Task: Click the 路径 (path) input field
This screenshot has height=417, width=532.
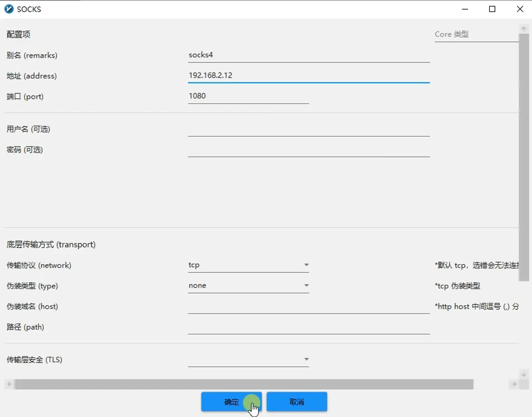Action: tap(309, 327)
